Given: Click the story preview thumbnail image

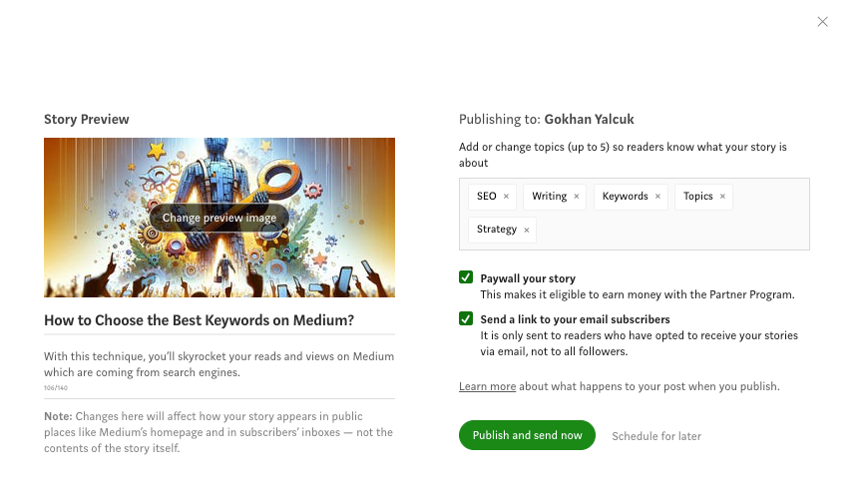Looking at the screenshot, I should 219,166.
